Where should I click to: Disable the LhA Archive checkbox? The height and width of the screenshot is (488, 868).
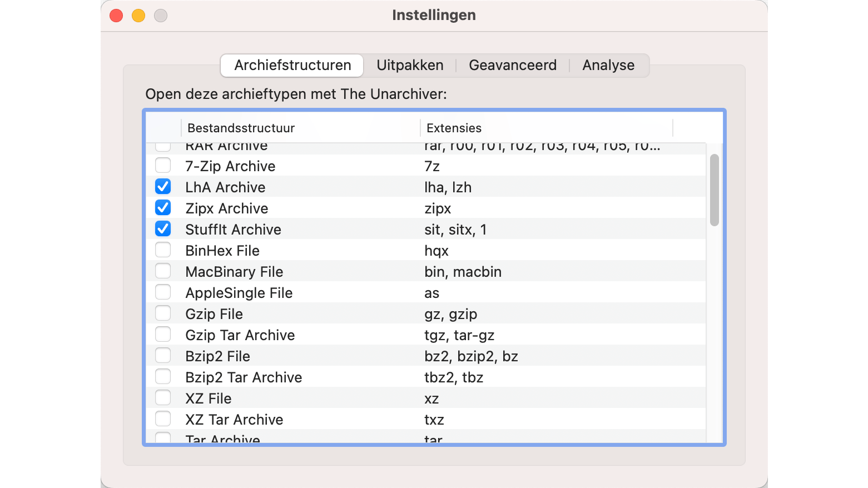163,186
